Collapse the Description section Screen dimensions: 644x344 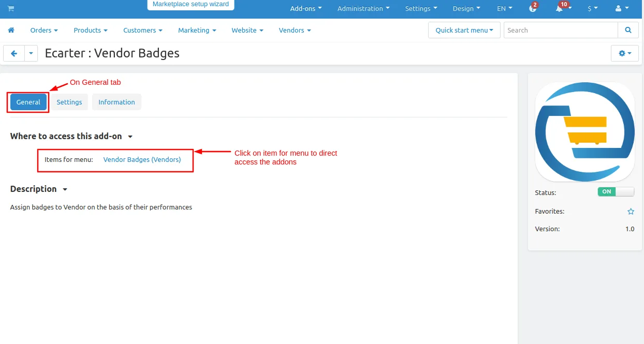pos(39,189)
